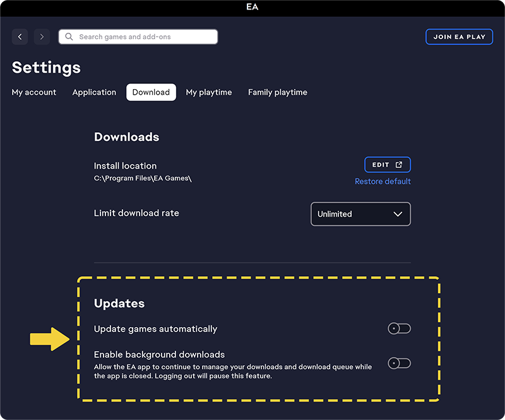Click the Settings page title
505x420 pixels.
(x=46, y=68)
